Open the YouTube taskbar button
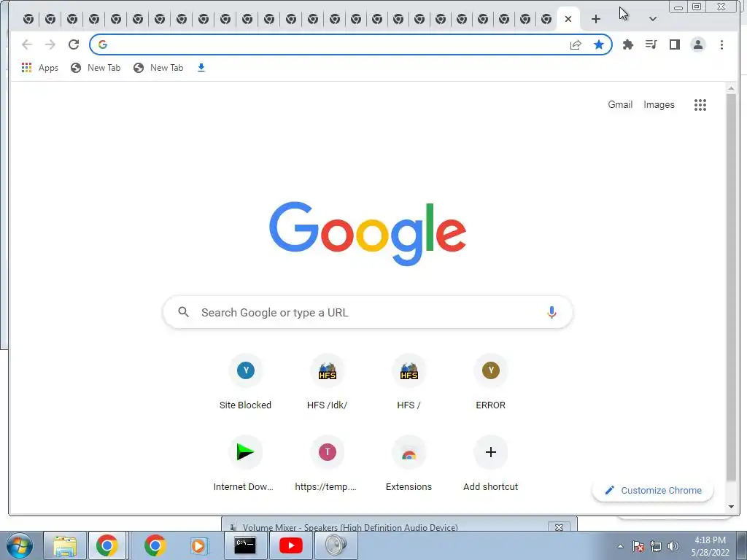 [x=290, y=545]
